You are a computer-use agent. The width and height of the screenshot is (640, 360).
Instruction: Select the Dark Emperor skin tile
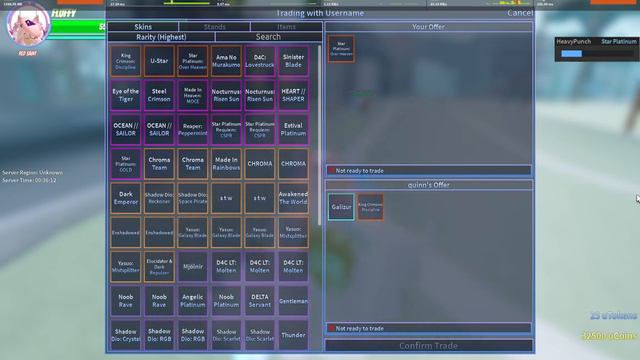pyautogui.click(x=125, y=198)
